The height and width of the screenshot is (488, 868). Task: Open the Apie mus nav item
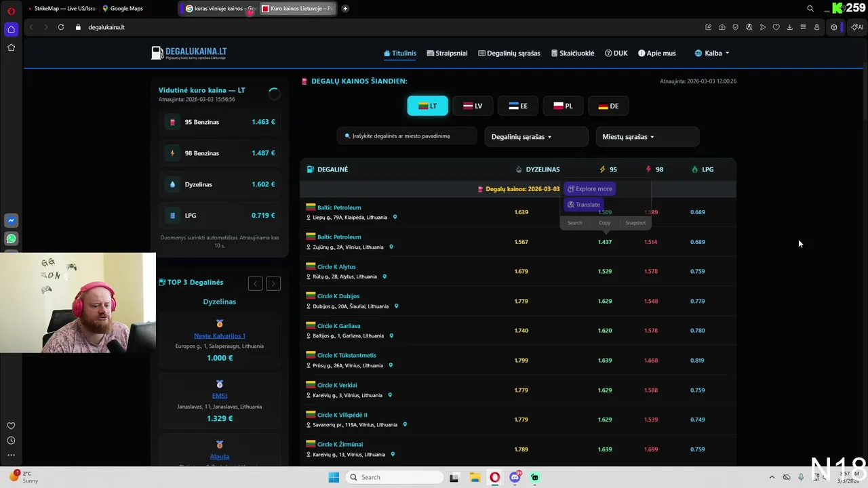[657, 53]
